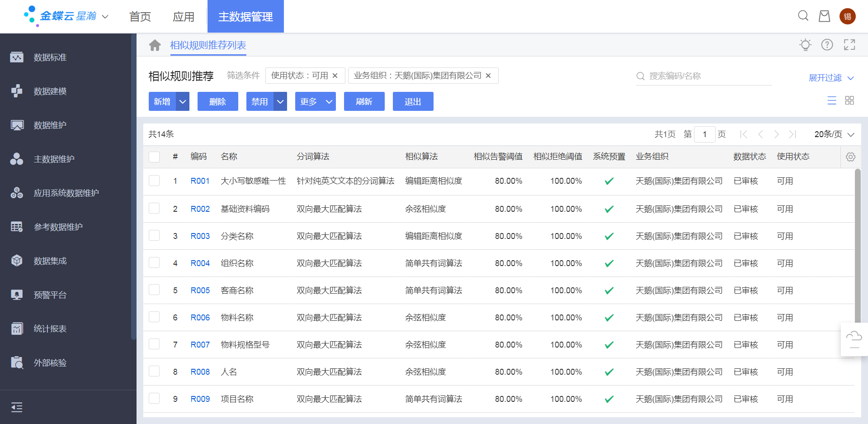
Task: Open 应用系统数据维护 in the sidebar
Action: pyautogui.click(x=66, y=193)
